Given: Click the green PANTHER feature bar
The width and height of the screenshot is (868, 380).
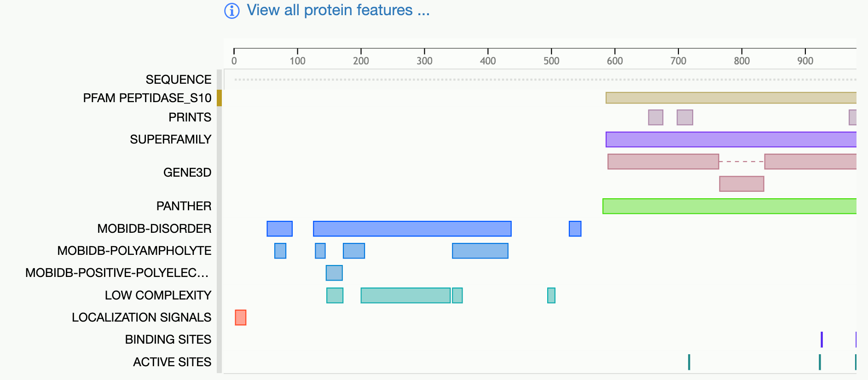Looking at the screenshot, I should (729, 206).
